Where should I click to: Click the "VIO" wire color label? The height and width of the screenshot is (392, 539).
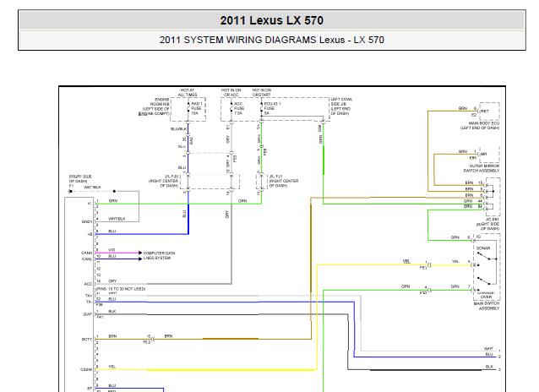coord(112,250)
